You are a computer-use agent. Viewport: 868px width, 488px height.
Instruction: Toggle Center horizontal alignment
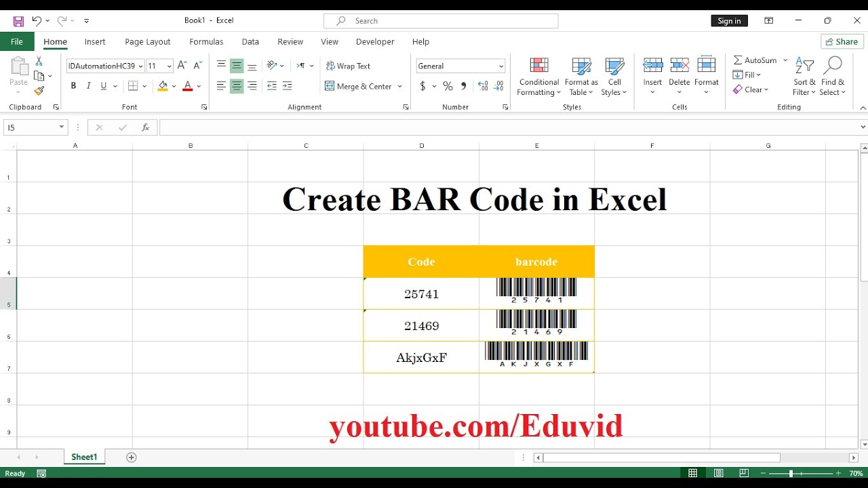coord(237,86)
